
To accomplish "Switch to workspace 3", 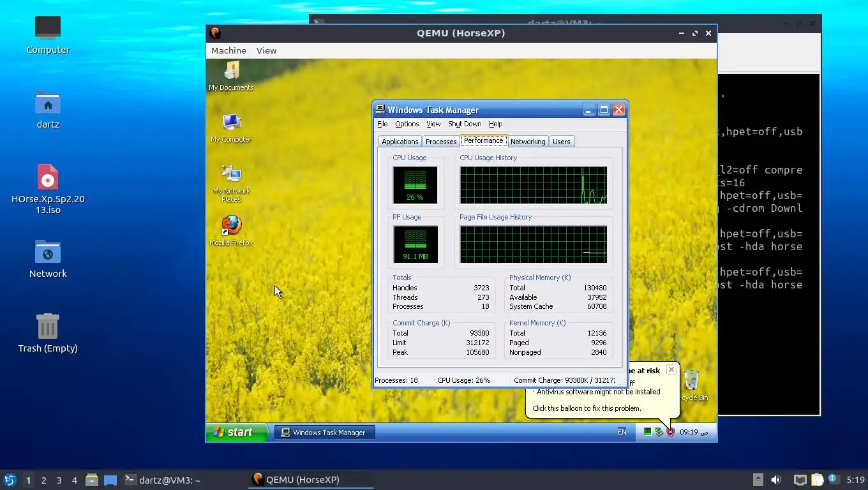I will coord(59,480).
